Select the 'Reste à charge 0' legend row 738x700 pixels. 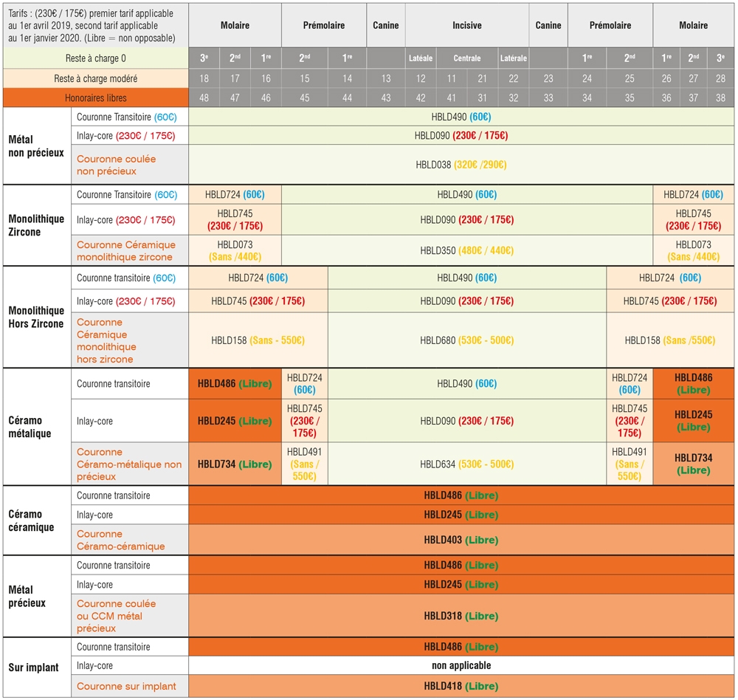(x=95, y=58)
